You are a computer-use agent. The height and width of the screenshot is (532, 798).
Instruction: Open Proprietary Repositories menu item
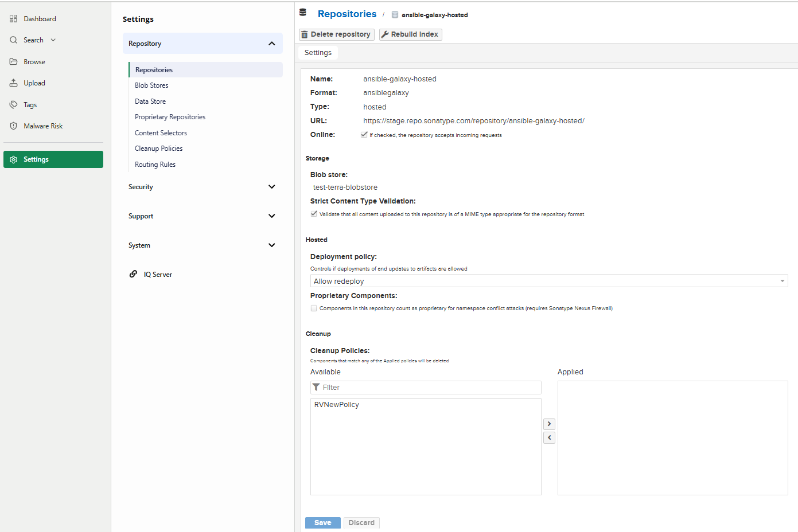click(170, 117)
